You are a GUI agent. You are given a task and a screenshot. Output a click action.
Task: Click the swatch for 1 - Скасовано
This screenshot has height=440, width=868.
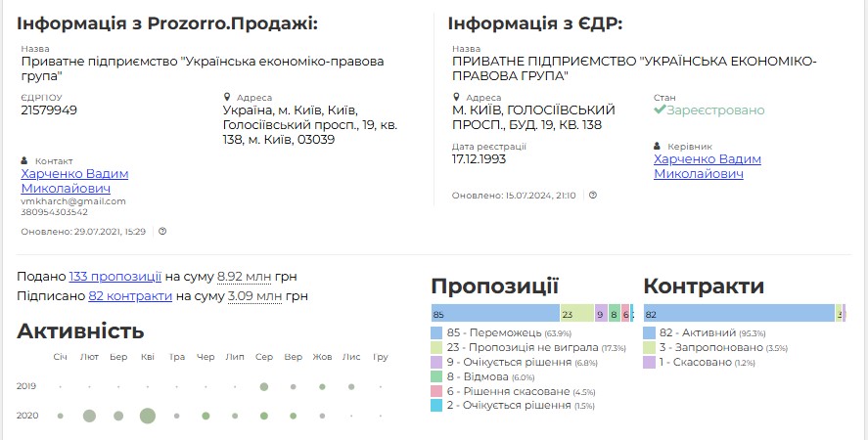650,362
